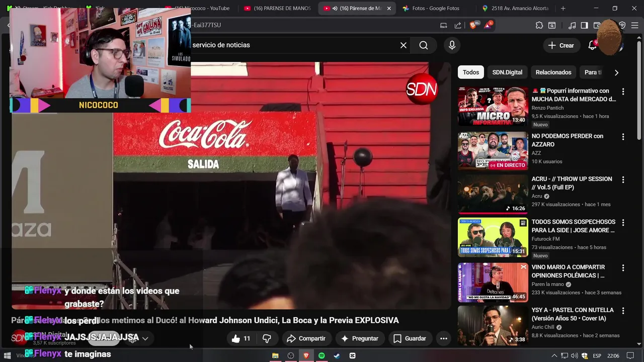Switch to the 2518 Av. Amancio Alcorta tab
This screenshot has height=362, width=644.
[x=515, y=9]
